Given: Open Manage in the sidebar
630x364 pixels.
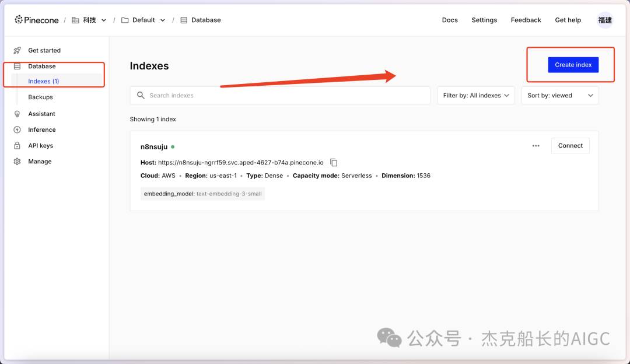Looking at the screenshot, I should 40,162.
